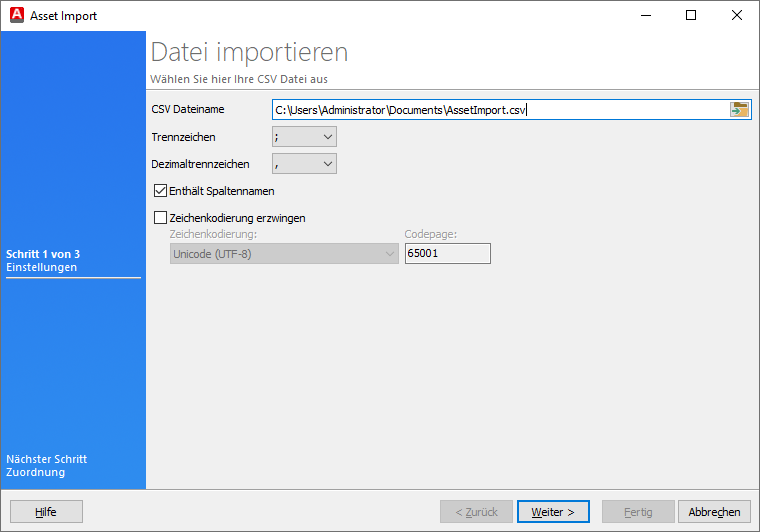Click the Fertig button
Screen dimensions: 760x532
[638, 512]
